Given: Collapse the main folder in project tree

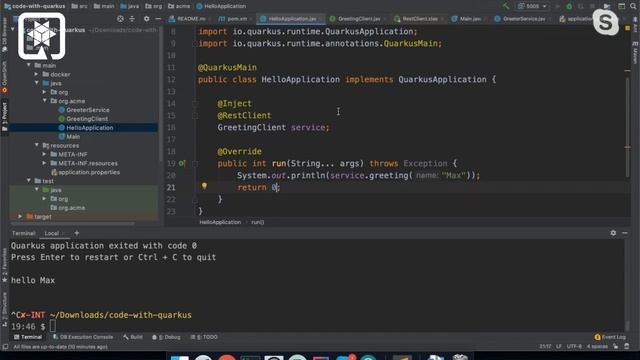Looking at the screenshot, I should 29,65.
